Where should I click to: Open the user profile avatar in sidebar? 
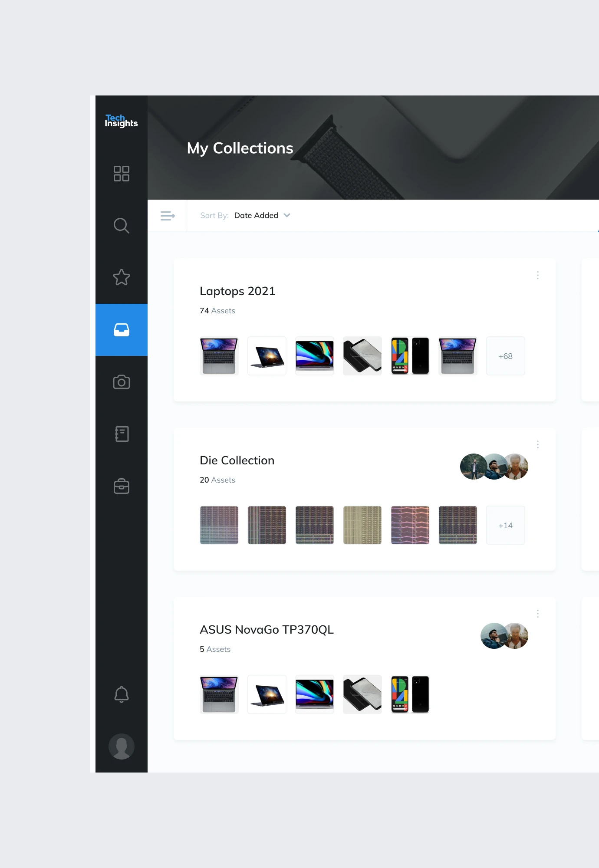(121, 746)
